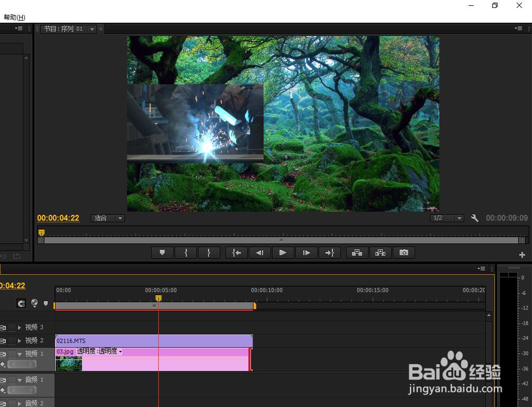Expand the 视频 3 track
Image resolution: width=532 pixels, height=407 pixels.
[19, 328]
